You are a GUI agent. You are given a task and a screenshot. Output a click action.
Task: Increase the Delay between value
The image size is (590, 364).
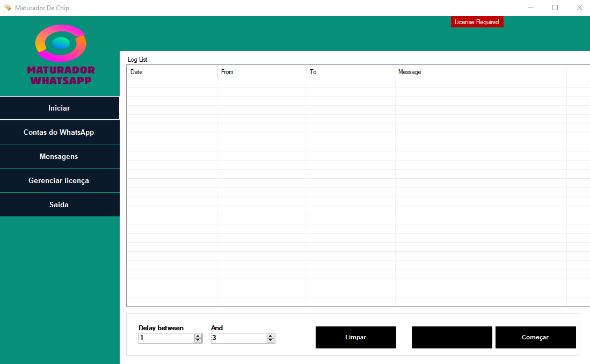pos(198,336)
